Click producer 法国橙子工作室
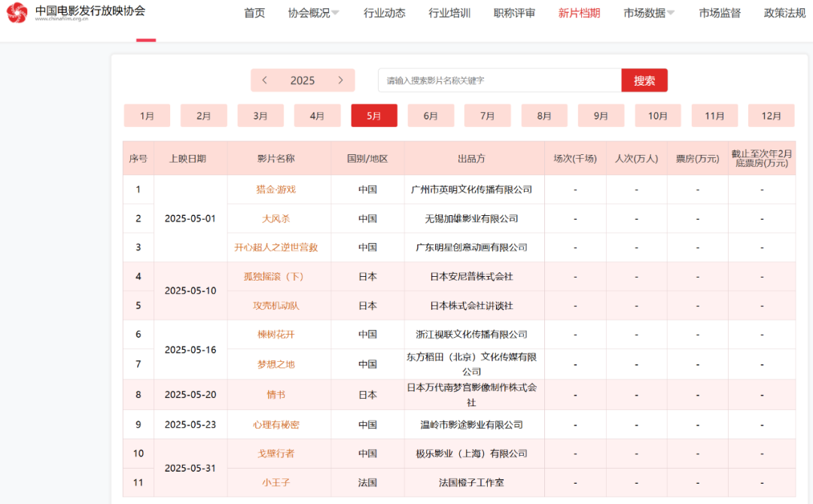Viewport: 813px width, 504px height. [471, 483]
